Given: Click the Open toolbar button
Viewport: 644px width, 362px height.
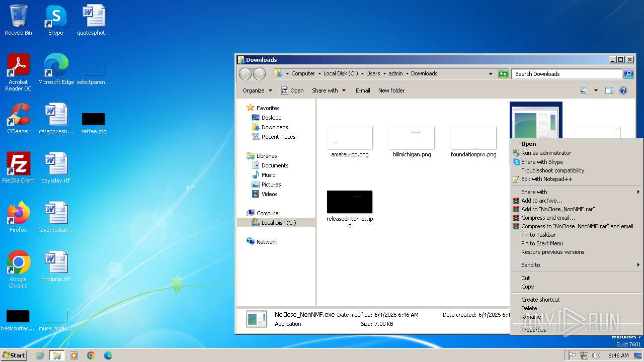Looking at the screenshot, I should click(292, 90).
